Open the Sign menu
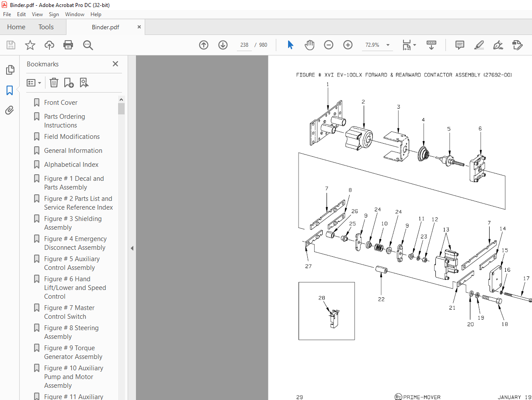532x400 pixels. [54, 14]
